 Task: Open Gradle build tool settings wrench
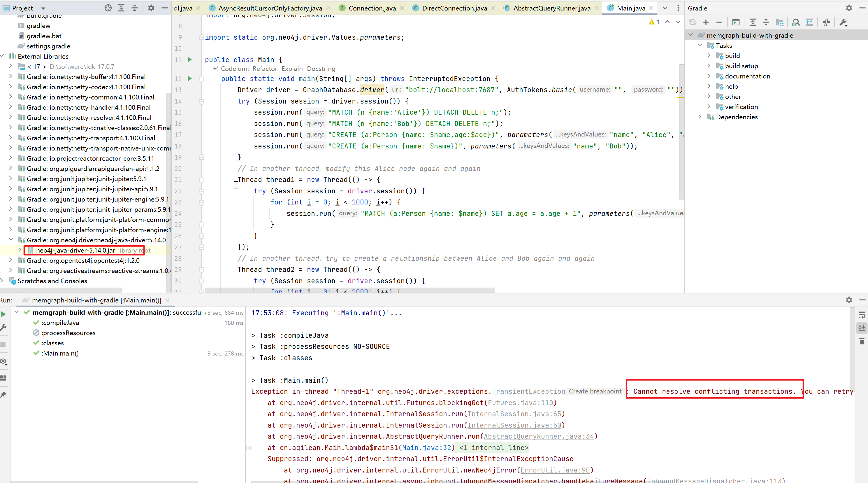[844, 22]
